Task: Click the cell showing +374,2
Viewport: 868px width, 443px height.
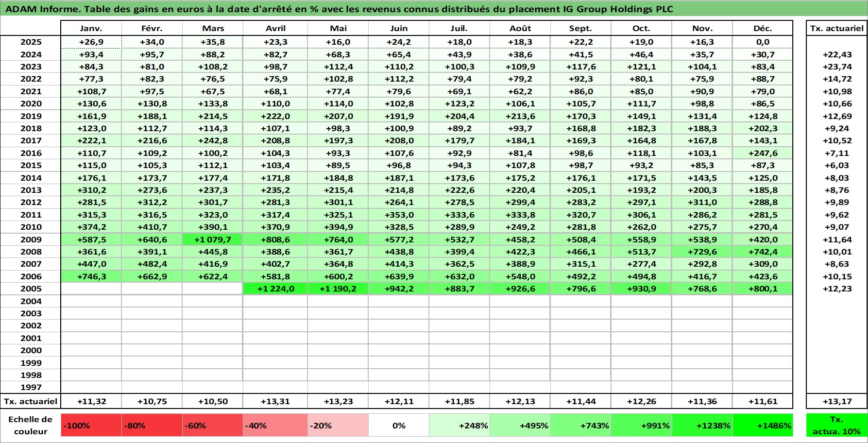Action: 91,227
